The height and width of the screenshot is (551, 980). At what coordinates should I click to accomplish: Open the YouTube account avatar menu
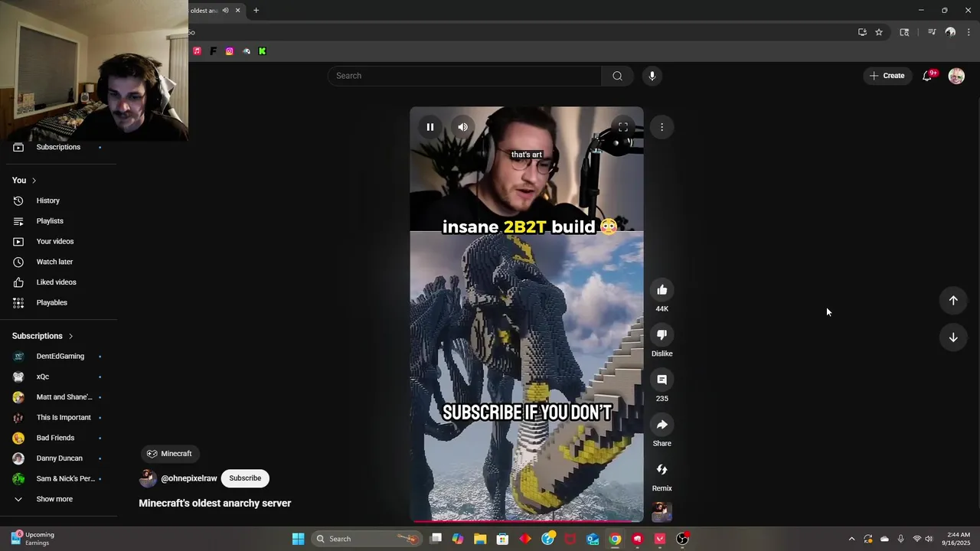[956, 76]
